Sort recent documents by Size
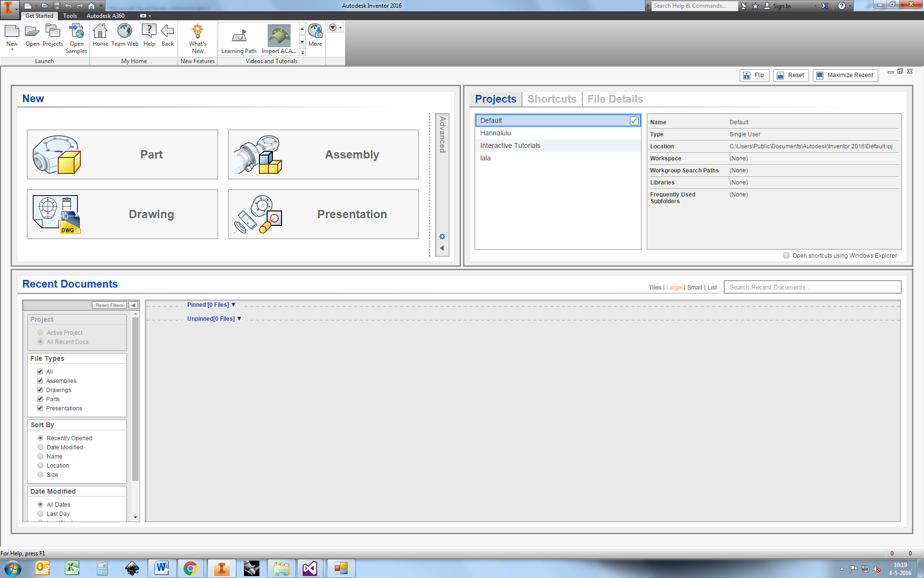Image resolution: width=924 pixels, height=578 pixels. (x=40, y=475)
